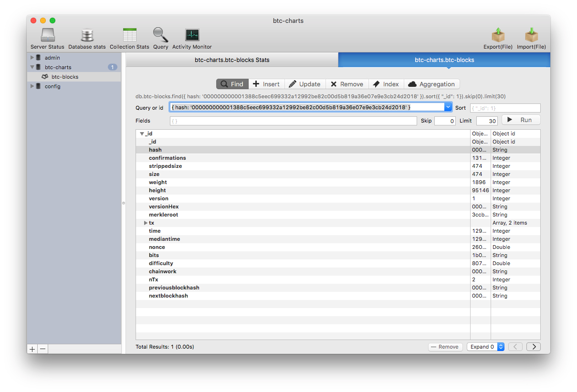The width and height of the screenshot is (577, 392).
Task: Increase Expand level with the stepper
Action: point(501,345)
